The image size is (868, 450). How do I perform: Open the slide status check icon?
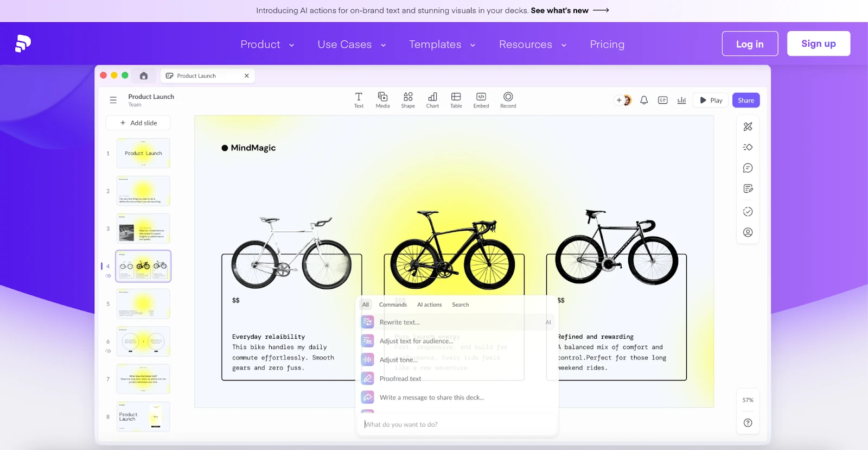(748, 212)
